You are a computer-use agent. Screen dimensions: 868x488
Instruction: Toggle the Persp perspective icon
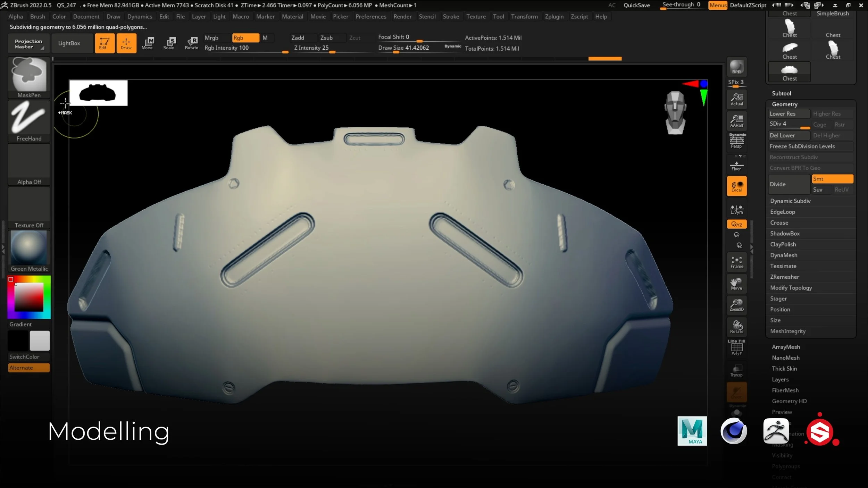coord(736,141)
